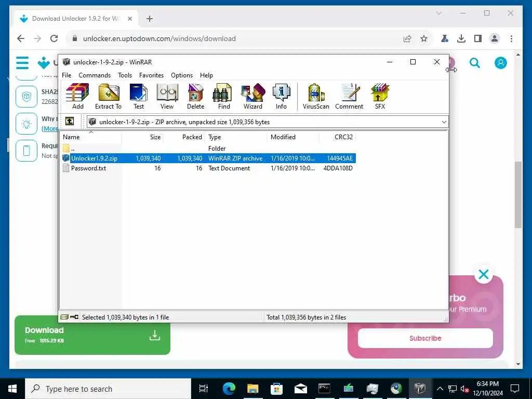Click the webpage vertical scrollbar thumb
Image resolution: width=532 pixels, height=399 pixels.
click(x=518, y=195)
